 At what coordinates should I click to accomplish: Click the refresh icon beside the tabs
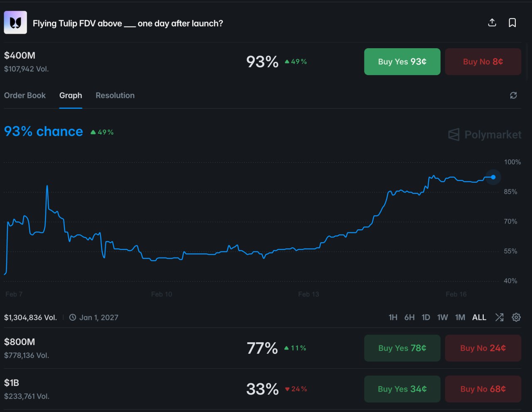tap(513, 96)
